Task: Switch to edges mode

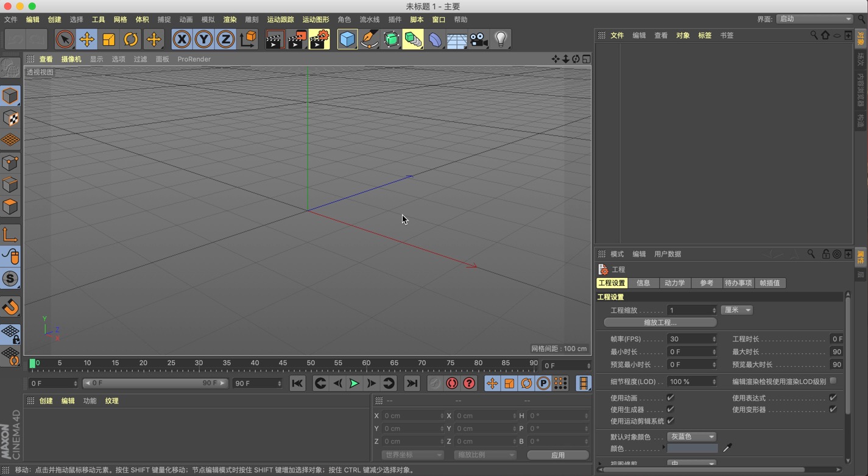Action: [x=10, y=185]
